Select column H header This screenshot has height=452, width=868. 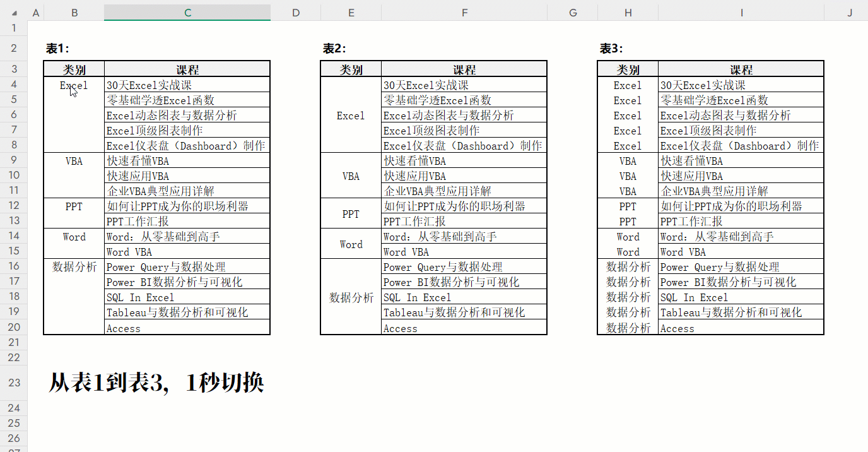pyautogui.click(x=628, y=13)
